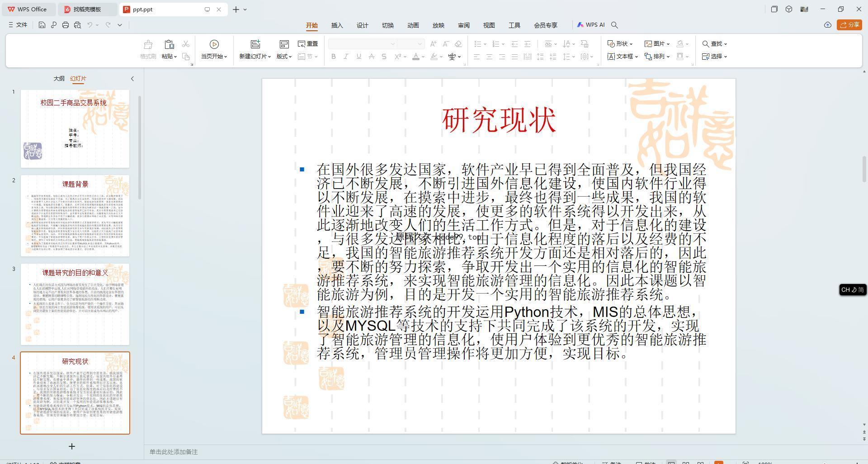This screenshot has height=464, width=868.
Task: Click the Print Preview icon
Action: [x=77, y=25]
